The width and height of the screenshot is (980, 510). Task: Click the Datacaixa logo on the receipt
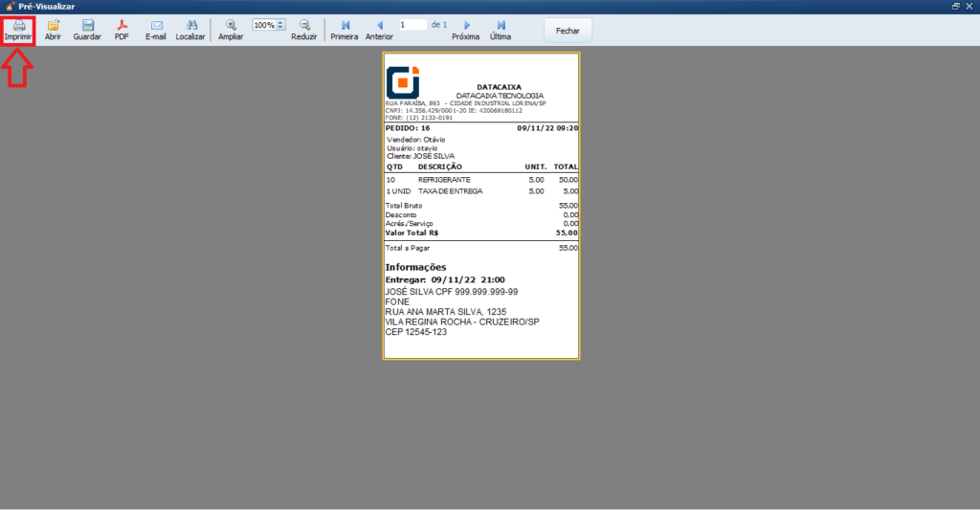tap(402, 81)
